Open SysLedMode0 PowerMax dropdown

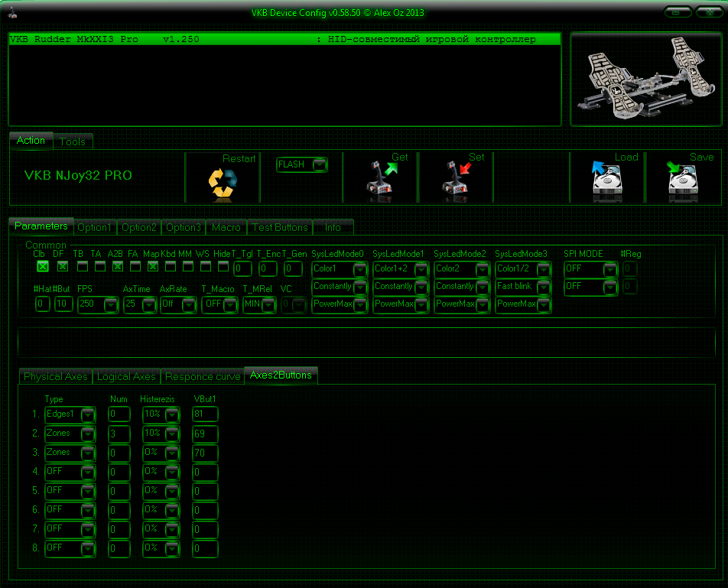[x=340, y=304]
